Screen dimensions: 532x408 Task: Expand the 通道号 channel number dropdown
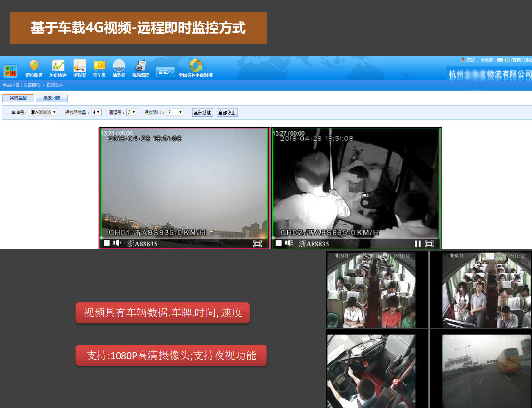(132, 112)
